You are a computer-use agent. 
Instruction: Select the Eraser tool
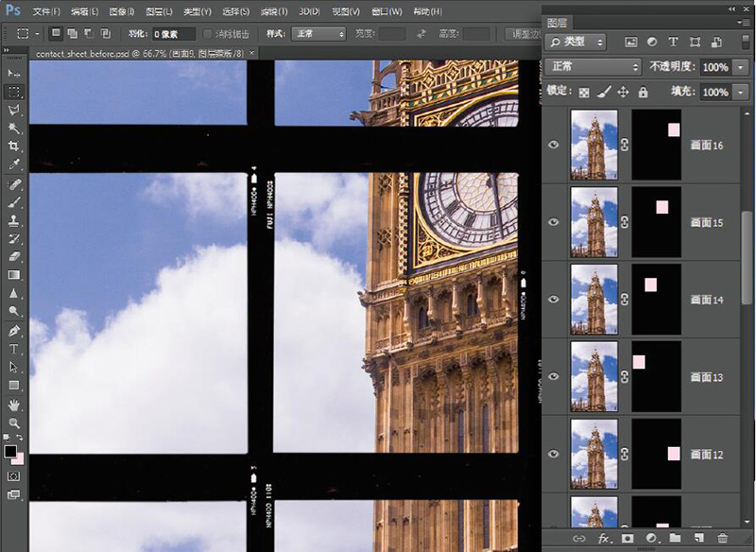click(14, 256)
